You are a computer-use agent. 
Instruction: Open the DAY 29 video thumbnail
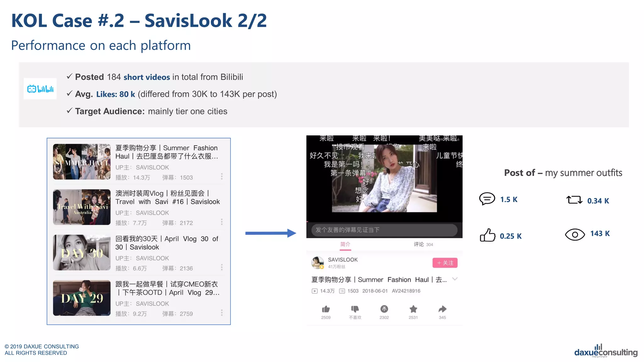pos(82,298)
